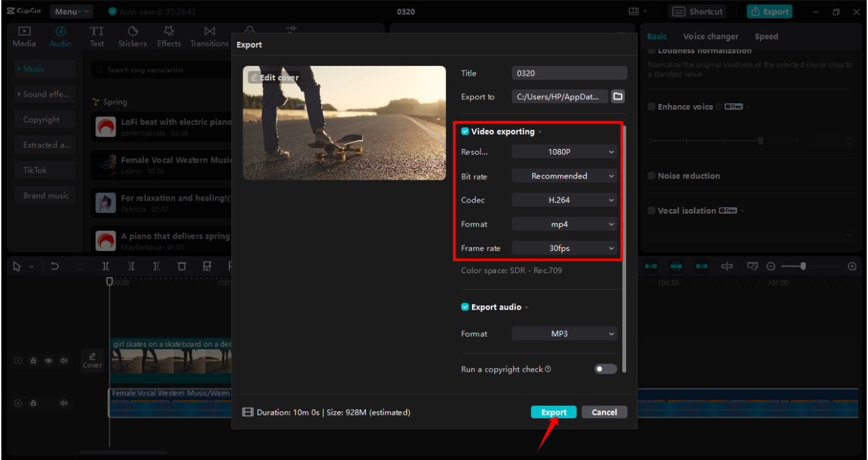The image size is (868, 460).
Task: Click the preview axis icon
Action: (x=727, y=266)
